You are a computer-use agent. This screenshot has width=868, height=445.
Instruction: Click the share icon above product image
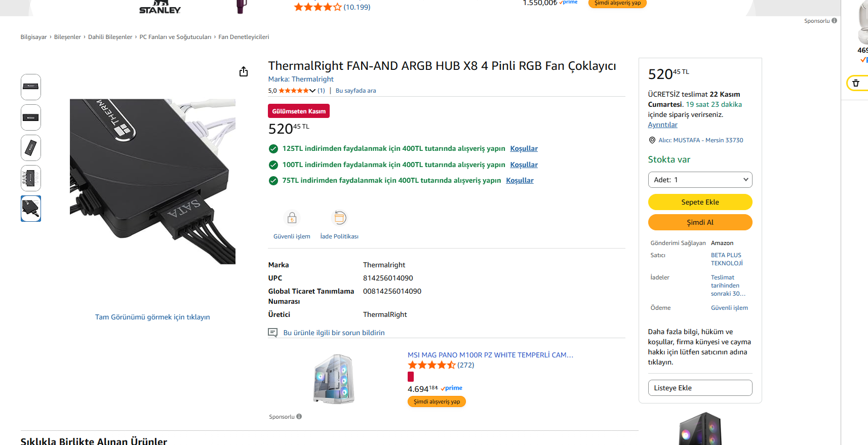[244, 71]
